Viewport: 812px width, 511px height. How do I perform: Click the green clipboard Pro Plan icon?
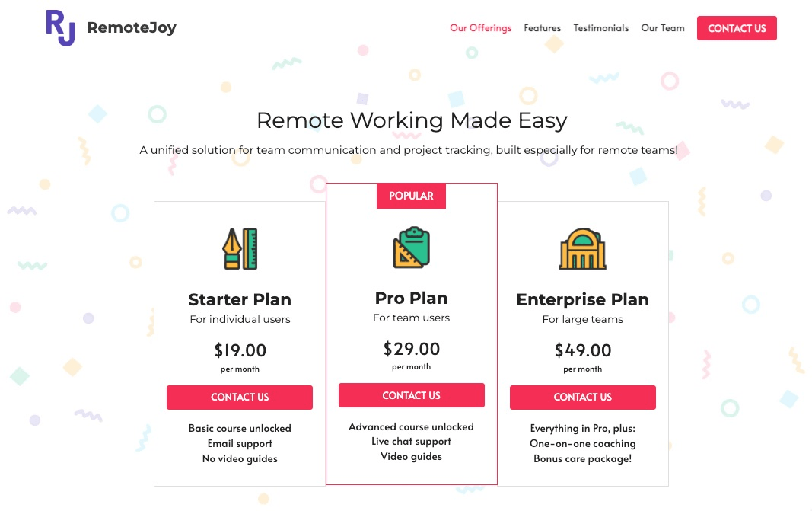411,248
